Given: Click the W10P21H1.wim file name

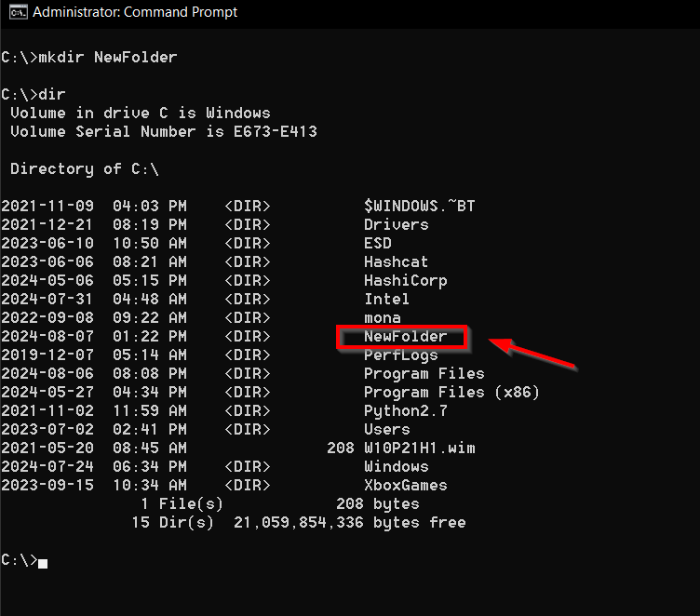Looking at the screenshot, I should tap(419, 449).
